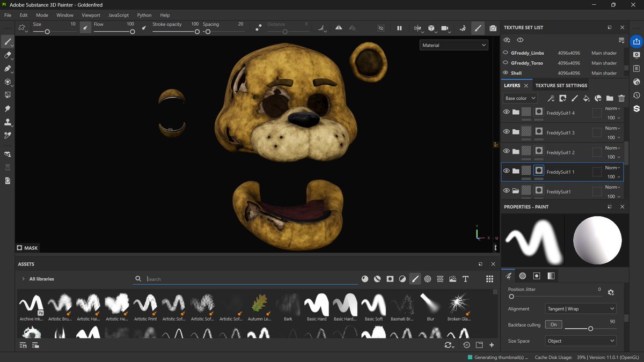This screenshot has height=362, width=644.
Task: Adjust the Position Jitter slider
Action: pos(554,296)
